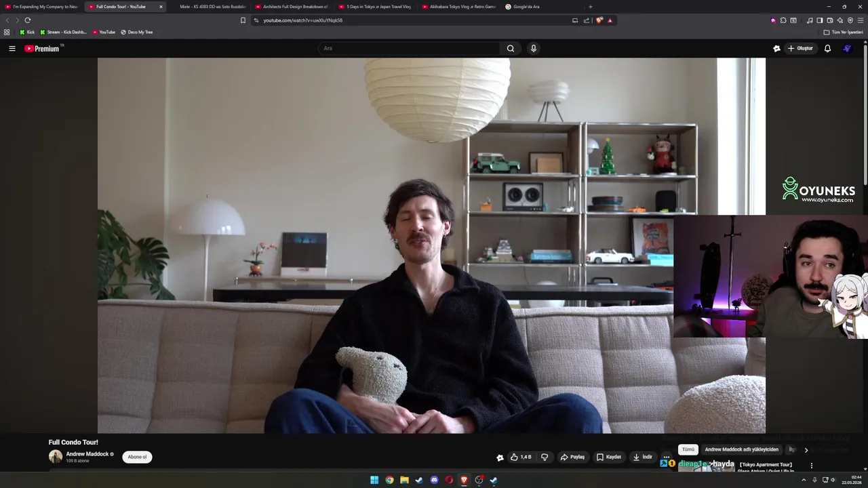The image size is (868, 488).
Task: Open the Brave VPN shield icon
Action: (850, 20)
